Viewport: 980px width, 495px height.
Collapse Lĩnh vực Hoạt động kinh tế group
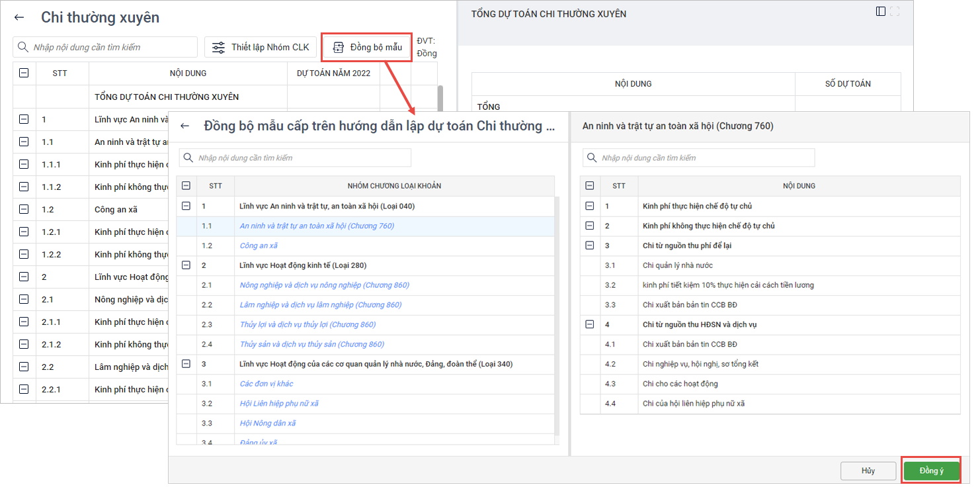pyautogui.click(x=186, y=265)
